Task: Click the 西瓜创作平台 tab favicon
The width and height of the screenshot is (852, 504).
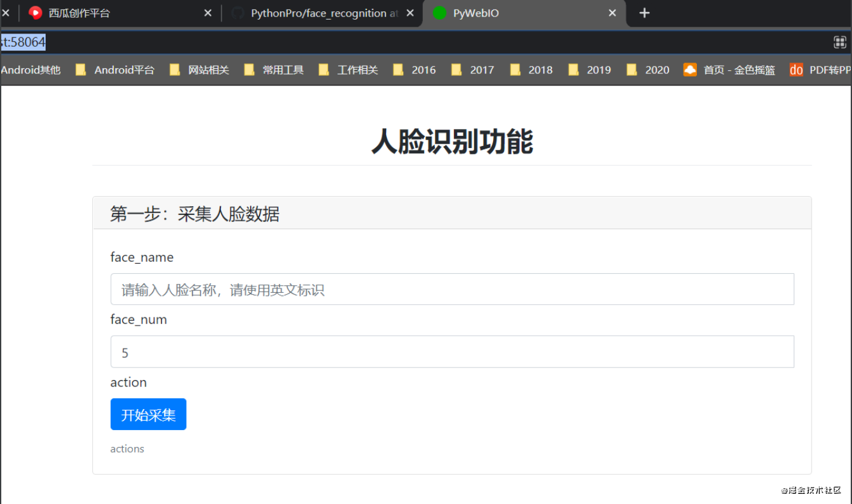Action: click(x=35, y=13)
